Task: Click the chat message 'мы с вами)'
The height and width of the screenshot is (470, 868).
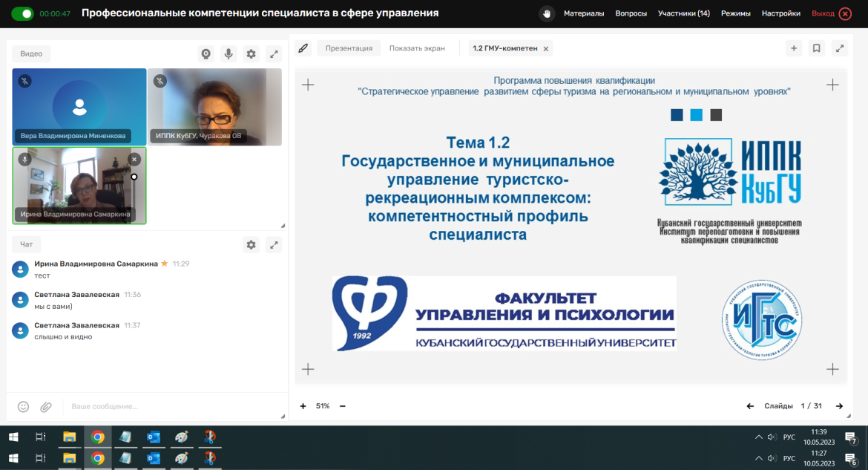Action: tap(53, 306)
